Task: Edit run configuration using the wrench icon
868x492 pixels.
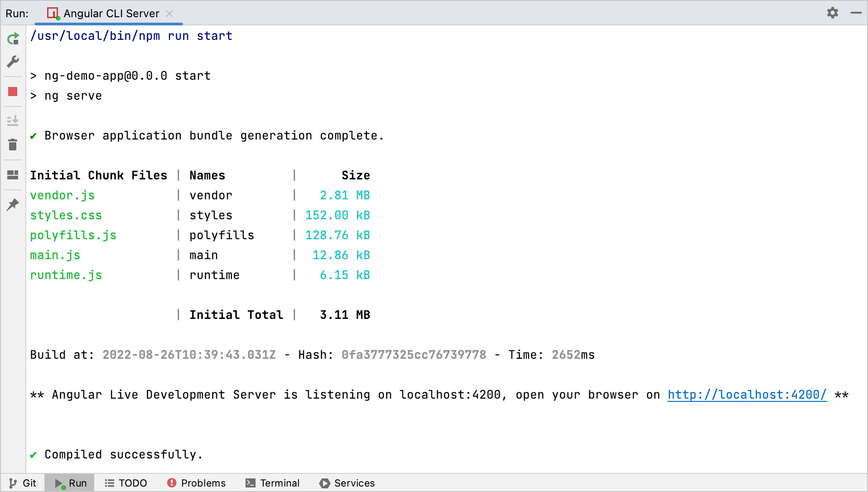Action: [x=13, y=62]
